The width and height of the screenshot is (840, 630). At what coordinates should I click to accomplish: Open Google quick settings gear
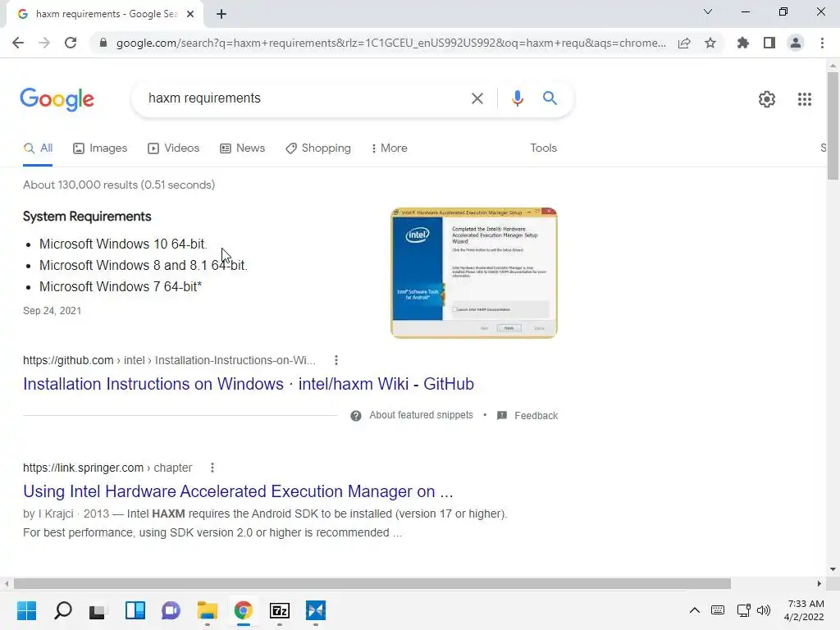pyautogui.click(x=767, y=99)
